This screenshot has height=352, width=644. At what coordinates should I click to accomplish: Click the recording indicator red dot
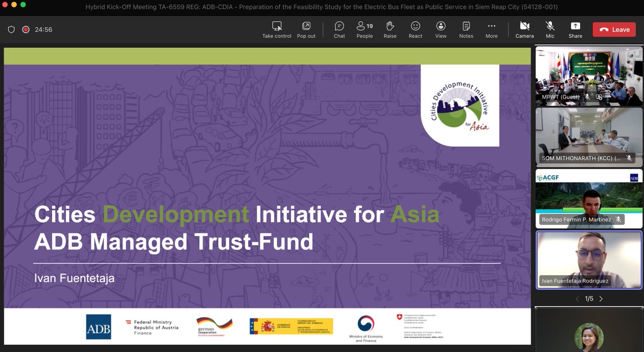click(x=25, y=30)
